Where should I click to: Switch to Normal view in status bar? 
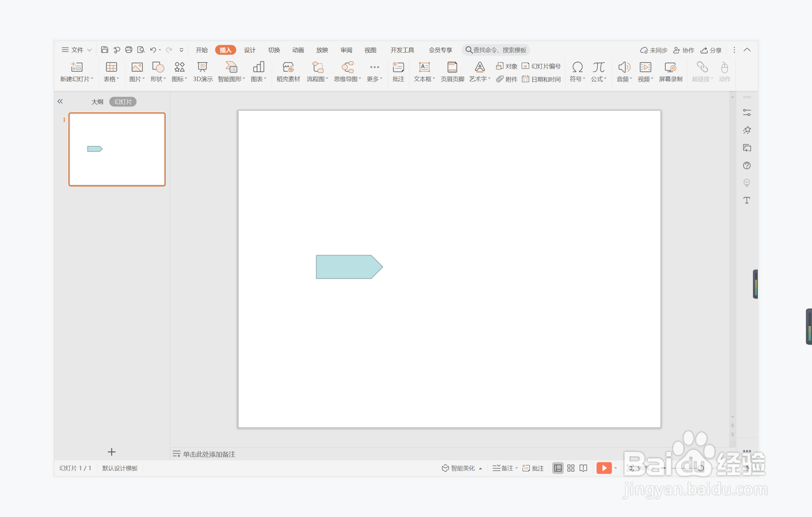point(557,468)
